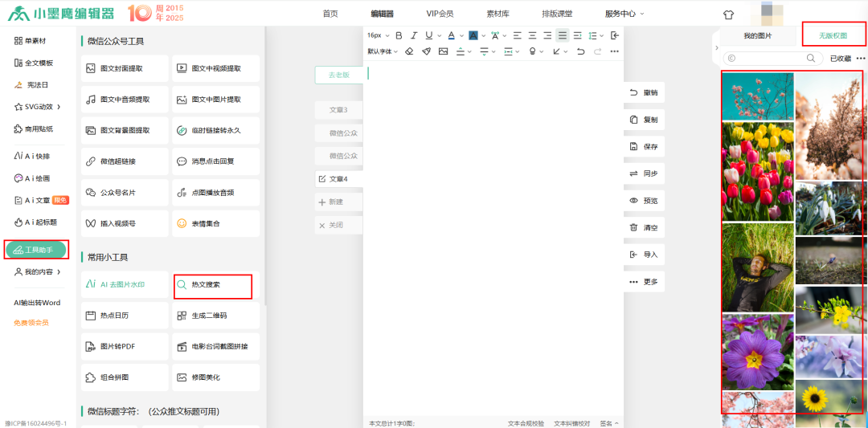Select the purple flower image thumbnail
This screenshot has width=868, height=428.
[757, 352]
